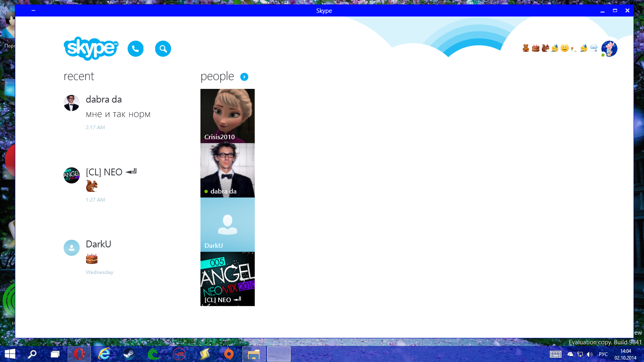Click the cake emoticon message from DarkU
Viewport: 644px width, 362px height.
click(x=92, y=259)
